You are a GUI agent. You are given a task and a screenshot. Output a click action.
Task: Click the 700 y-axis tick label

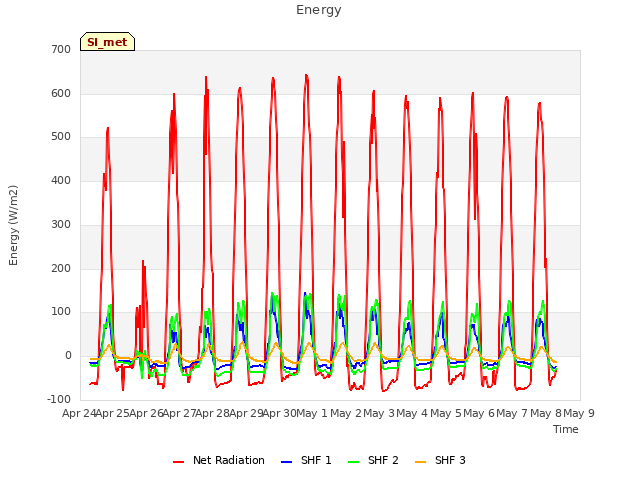click(61, 49)
